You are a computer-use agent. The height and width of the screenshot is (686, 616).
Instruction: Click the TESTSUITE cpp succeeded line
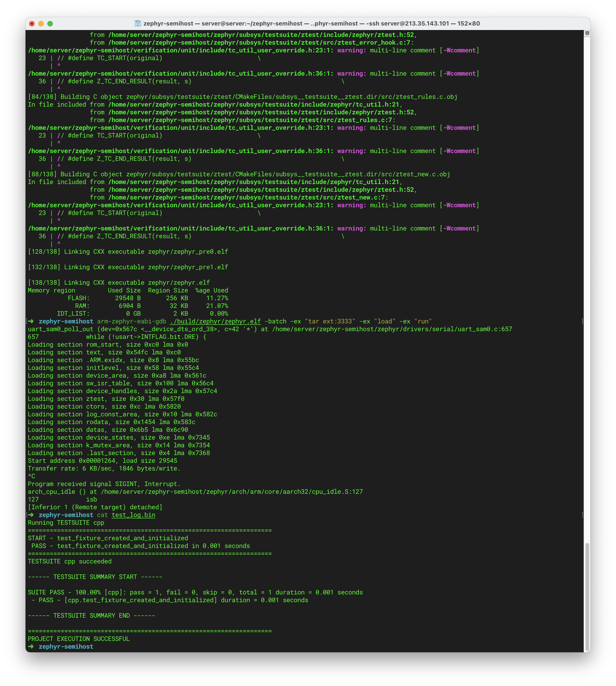[x=69, y=561]
